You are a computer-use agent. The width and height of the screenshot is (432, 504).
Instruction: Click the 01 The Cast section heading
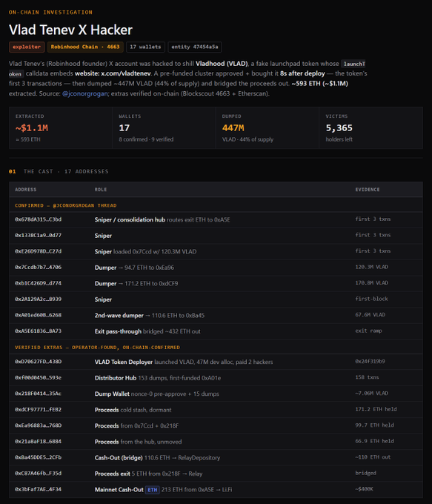[x=59, y=172]
